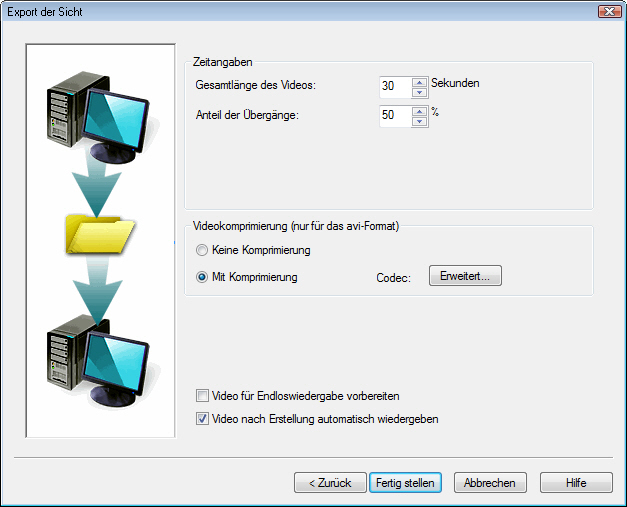Click the Gesamtlänge des Videos value field
The image size is (627, 507).
(395, 87)
